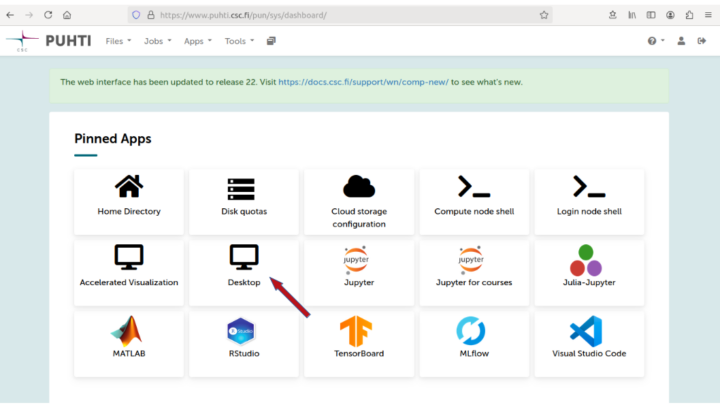Image resolution: width=720 pixels, height=405 pixels.
Task: Expand the Apps dropdown menu
Action: click(197, 41)
